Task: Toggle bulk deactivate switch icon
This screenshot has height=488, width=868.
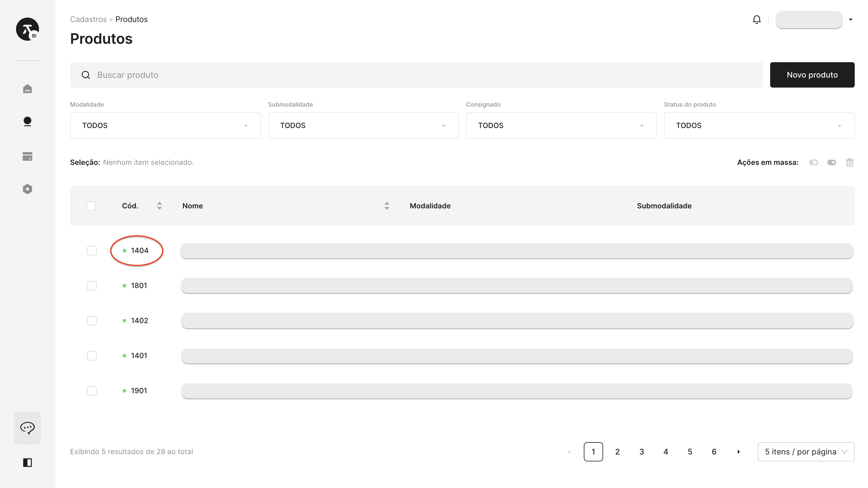Action: point(813,162)
